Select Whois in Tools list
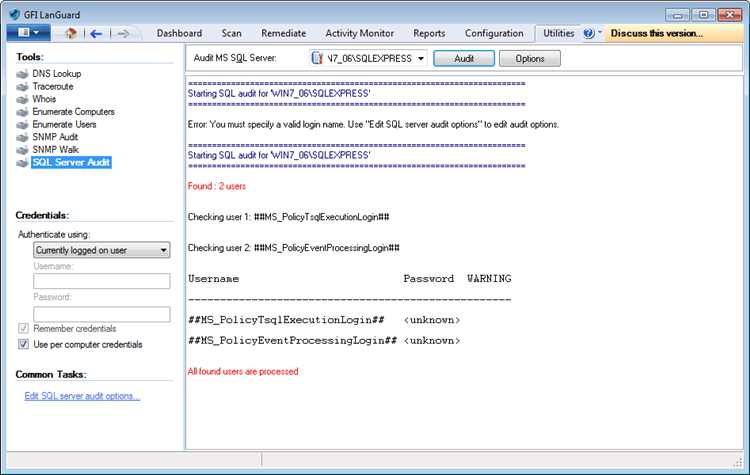Image resolution: width=750 pixels, height=475 pixels. point(44,99)
